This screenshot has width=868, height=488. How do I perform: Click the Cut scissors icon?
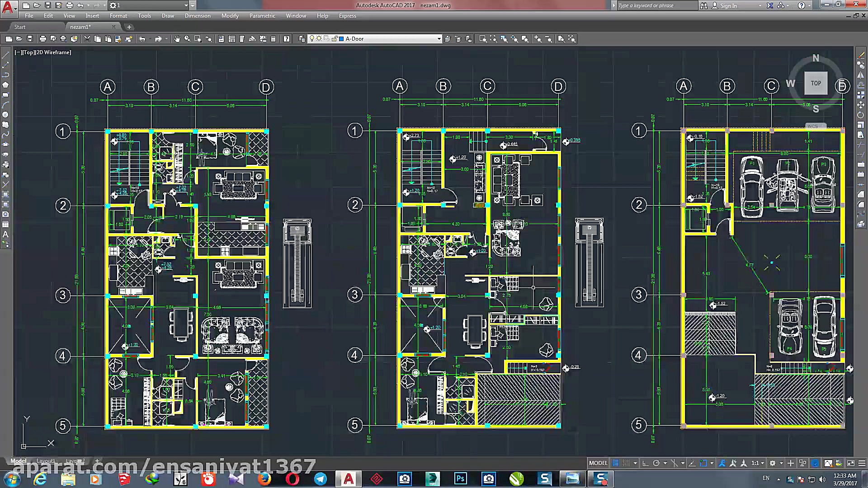(87, 39)
